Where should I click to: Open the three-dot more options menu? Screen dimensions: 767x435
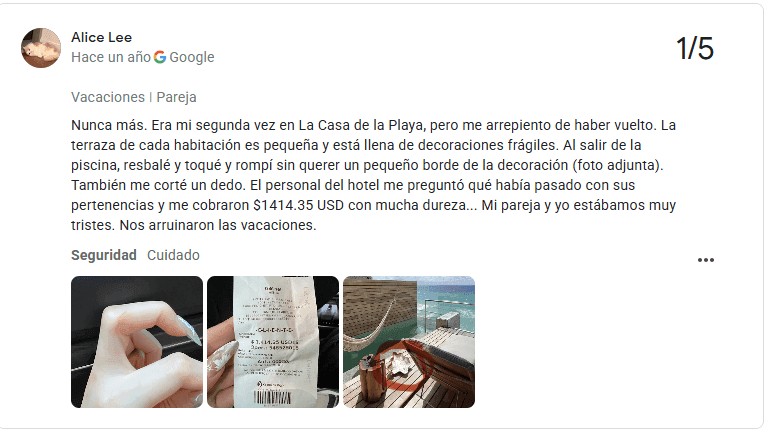[705, 260]
